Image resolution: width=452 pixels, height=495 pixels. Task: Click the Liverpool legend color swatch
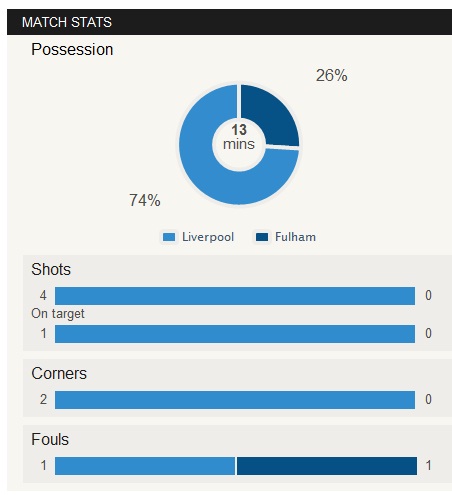click(x=169, y=237)
